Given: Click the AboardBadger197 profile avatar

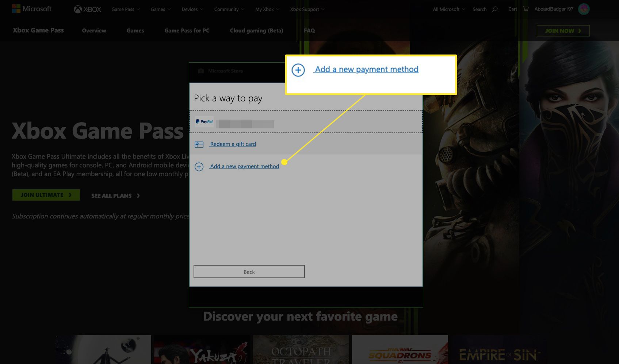Looking at the screenshot, I should tap(584, 9).
